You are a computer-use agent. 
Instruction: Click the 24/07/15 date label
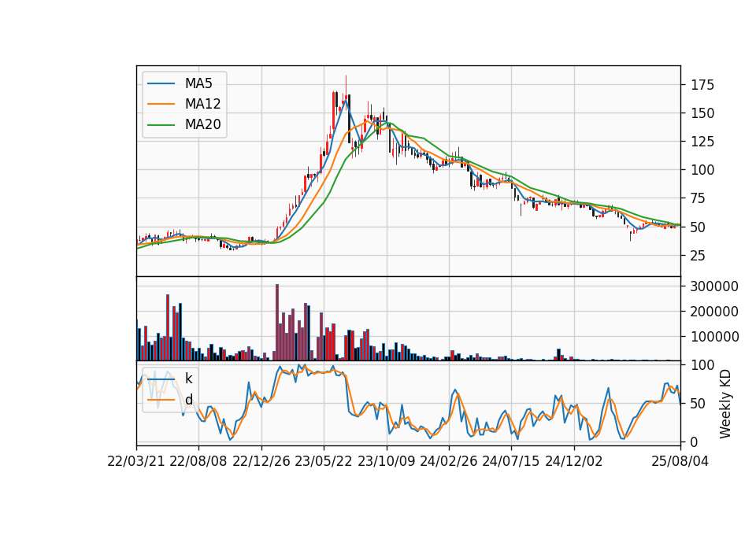click(x=511, y=461)
